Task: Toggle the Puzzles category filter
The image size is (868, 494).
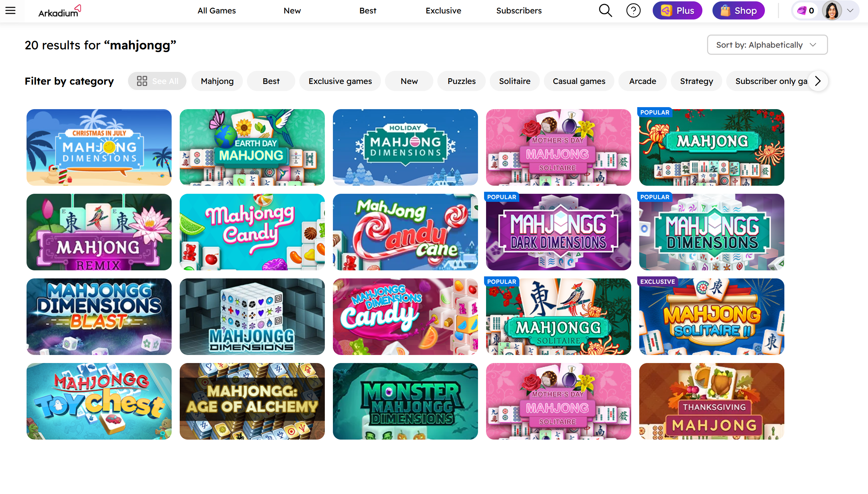Action: [461, 81]
